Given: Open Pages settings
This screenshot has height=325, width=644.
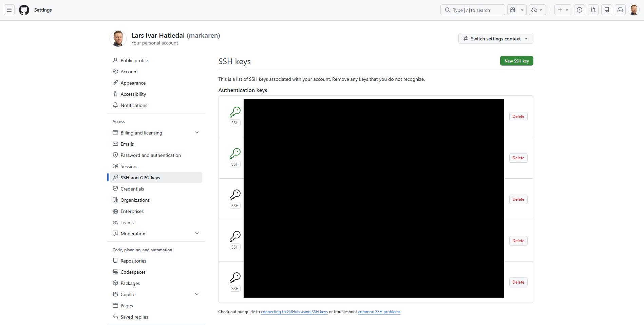Looking at the screenshot, I should pyautogui.click(x=156, y=306).
